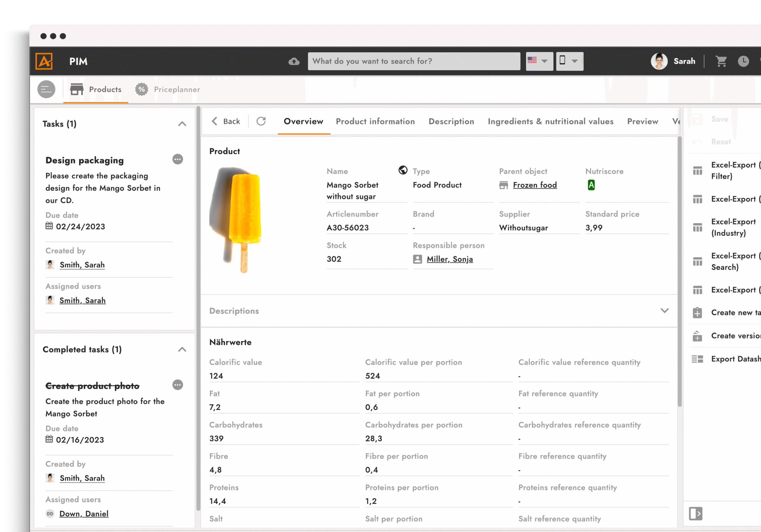761x532 pixels.
Task: Collapse the Completed tasks (1) section
Action: [182, 350]
